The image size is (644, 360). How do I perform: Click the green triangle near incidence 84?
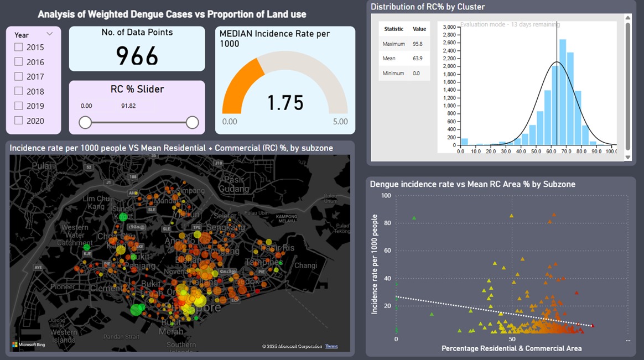pos(414,218)
